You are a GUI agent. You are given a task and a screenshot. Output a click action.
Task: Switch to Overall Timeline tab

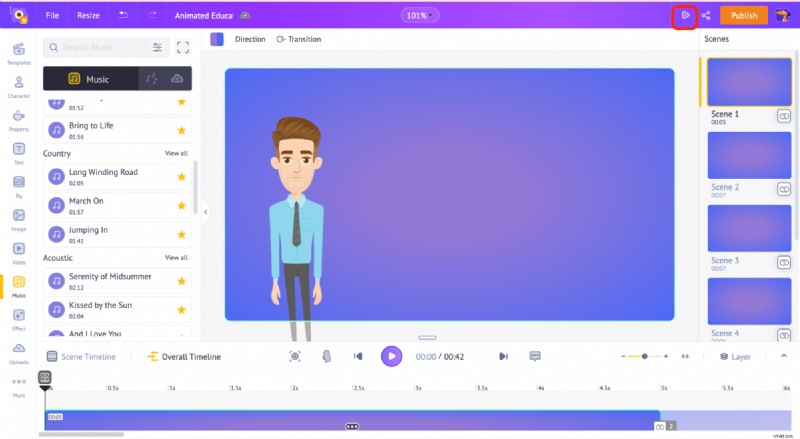(x=184, y=356)
